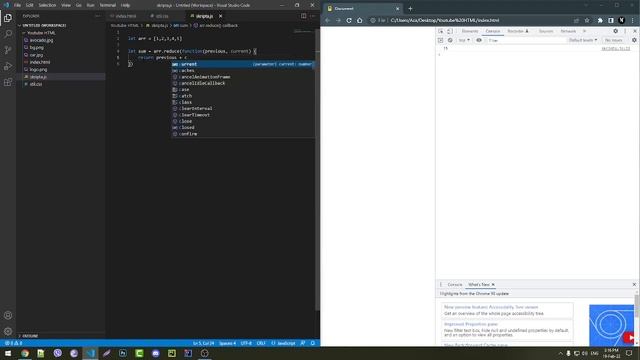The width and height of the screenshot is (640, 360).
Task: Open the Explorer view in VS Code activity bar
Action: click(x=8, y=18)
